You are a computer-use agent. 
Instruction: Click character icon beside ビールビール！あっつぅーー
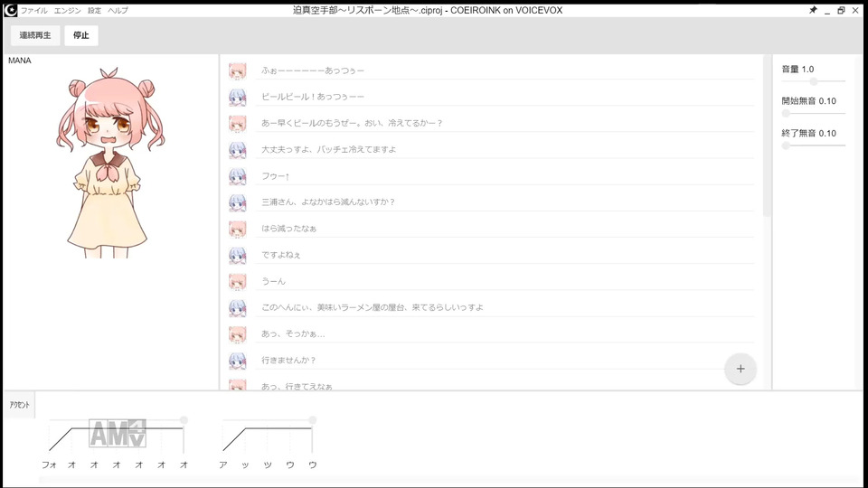click(238, 98)
